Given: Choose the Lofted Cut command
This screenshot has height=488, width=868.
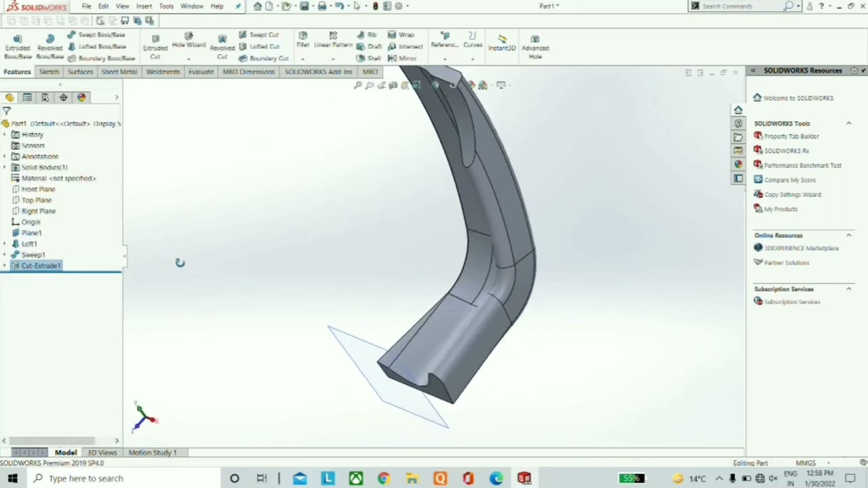Looking at the screenshot, I should pos(258,46).
